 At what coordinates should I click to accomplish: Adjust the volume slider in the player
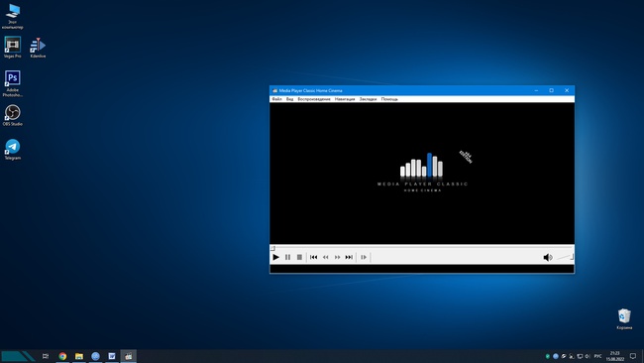tap(565, 257)
